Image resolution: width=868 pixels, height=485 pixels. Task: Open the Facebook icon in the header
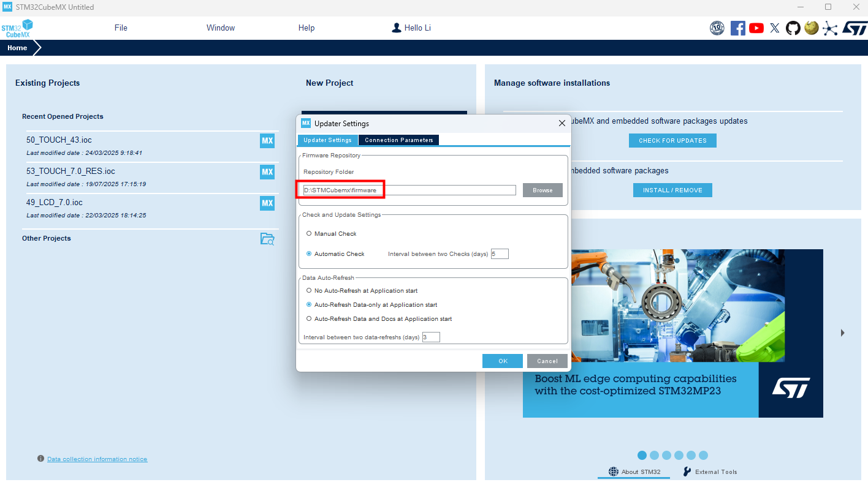[738, 28]
